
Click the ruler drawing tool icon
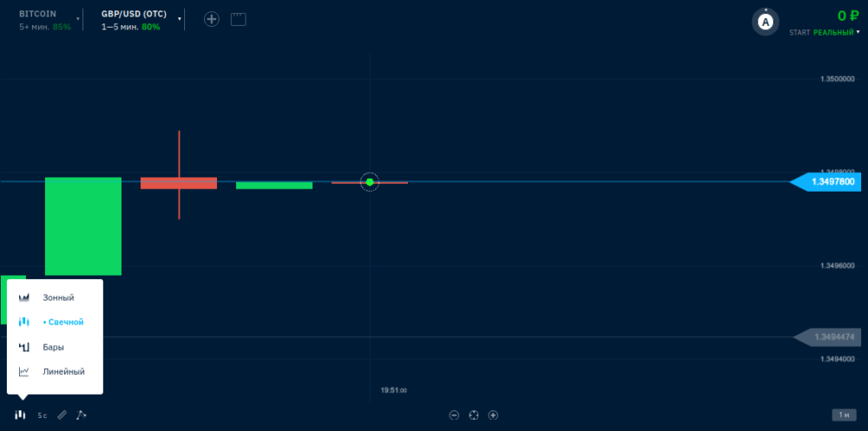pos(62,415)
